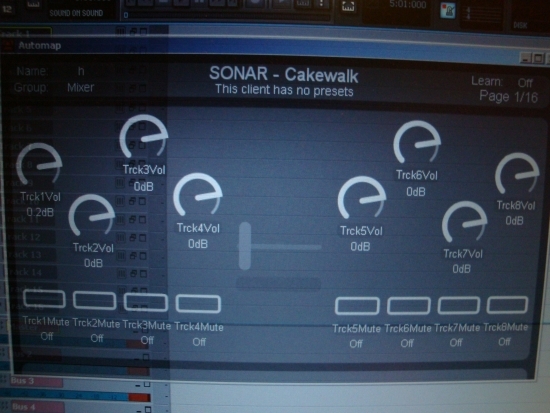Click the Trck6Vol 0dB value
The image size is (550, 413).
(416, 192)
